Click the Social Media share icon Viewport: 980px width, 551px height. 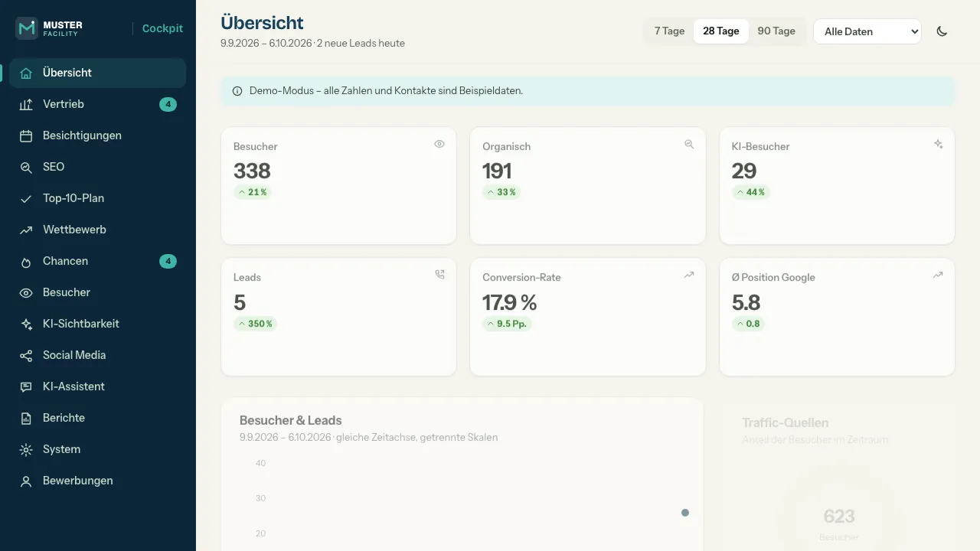[x=26, y=355]
